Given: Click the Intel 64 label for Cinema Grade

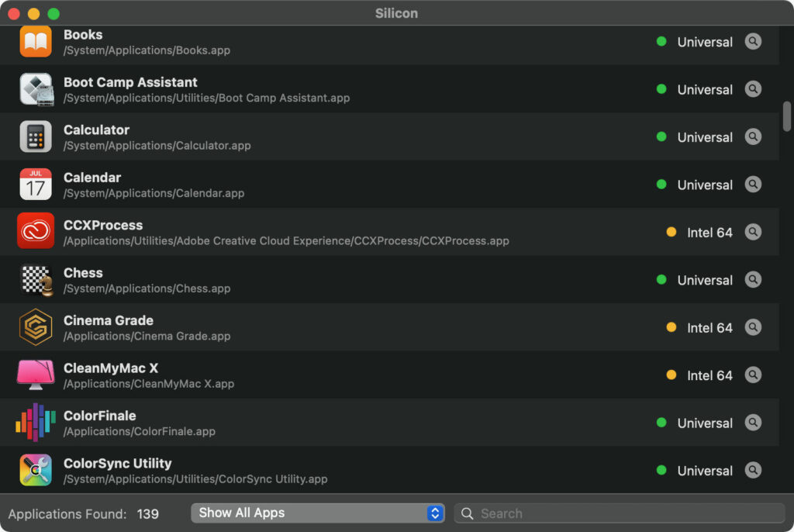Looking at the screenshot, I should coord(709,328).
